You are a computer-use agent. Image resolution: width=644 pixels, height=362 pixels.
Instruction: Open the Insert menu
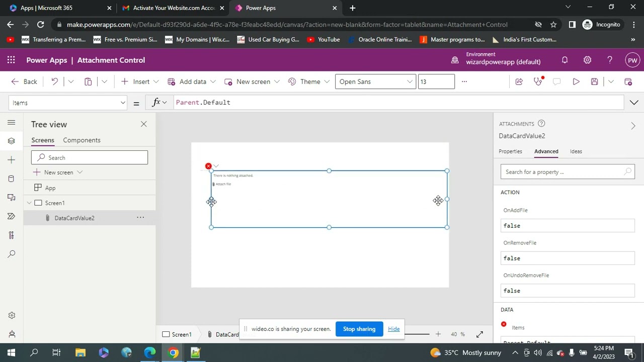tap(139, 81)
